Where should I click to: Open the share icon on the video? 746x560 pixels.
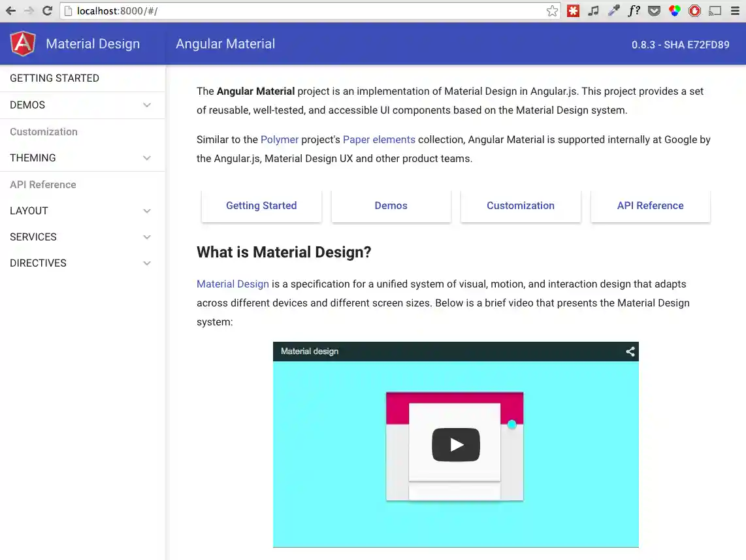point(629,351)
